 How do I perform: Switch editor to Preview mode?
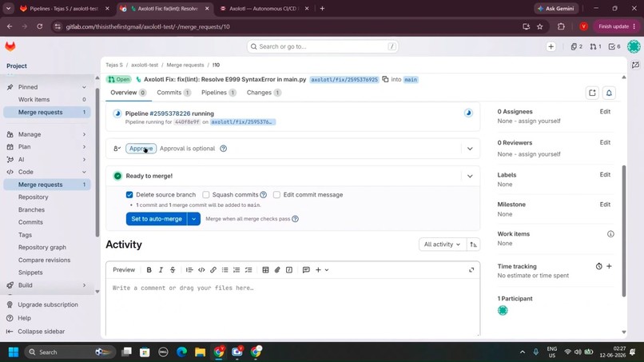point(124,270)
